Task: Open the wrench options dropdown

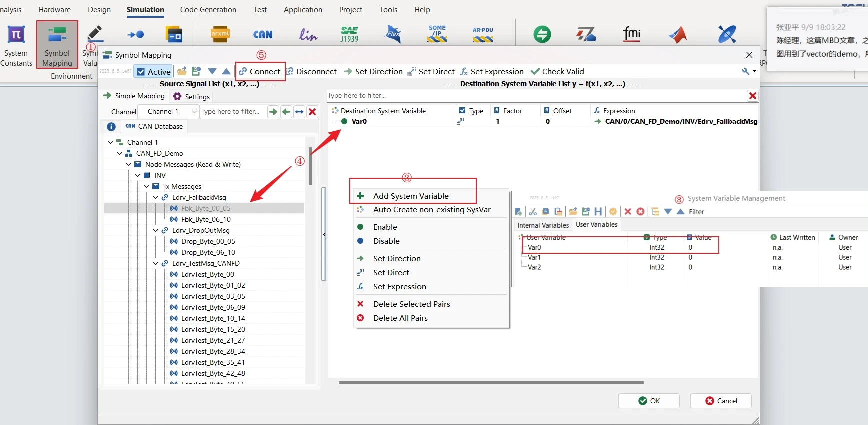Action: pos(749,71)
